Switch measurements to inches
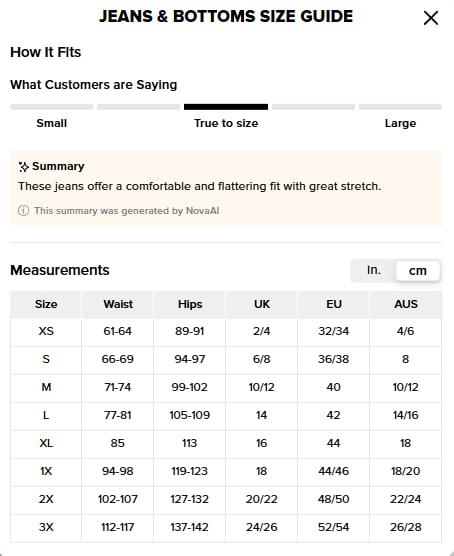The image size is (454, 556). tap(374, 271)
